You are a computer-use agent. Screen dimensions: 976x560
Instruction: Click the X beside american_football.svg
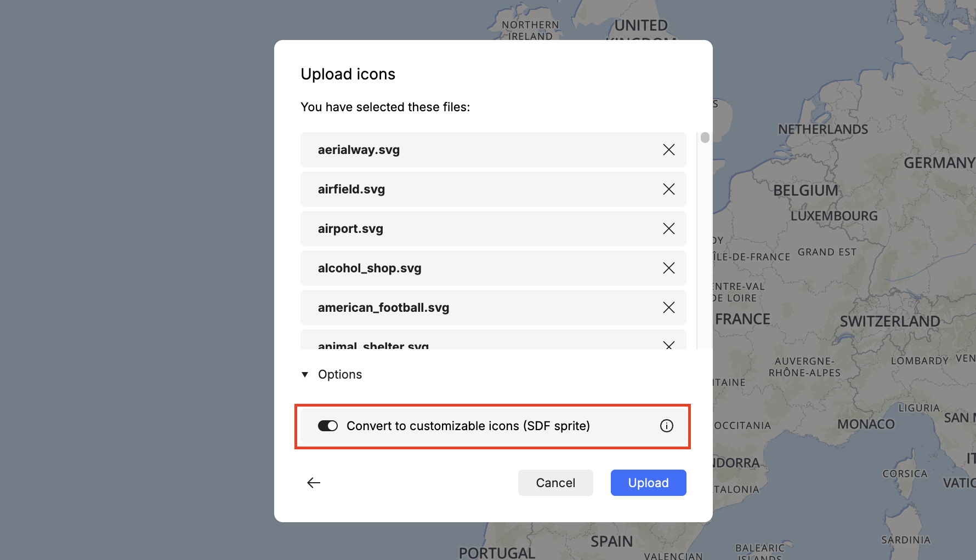(668, 307)
